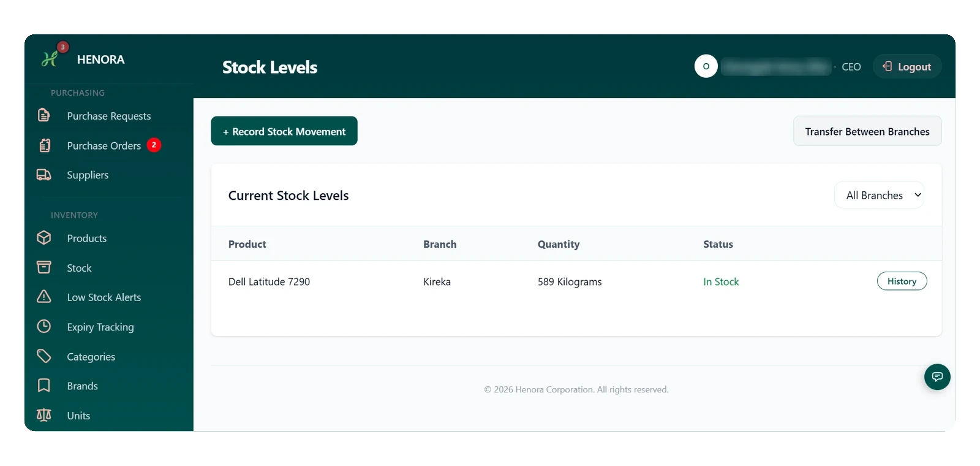Click the Kireka branch cell
Image resolution: width=980 pixels, height=466 pixels.
click(437, 281)
